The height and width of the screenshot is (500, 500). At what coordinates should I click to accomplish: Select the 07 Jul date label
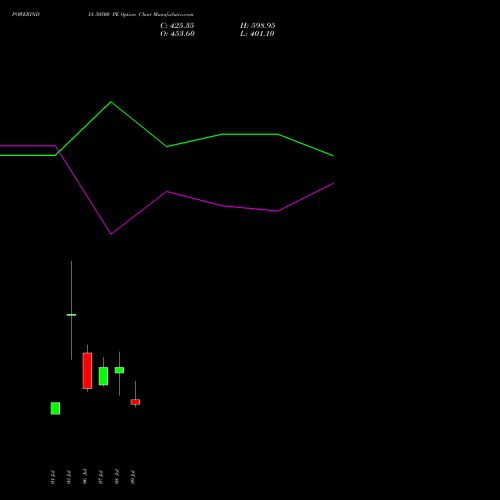101,477
